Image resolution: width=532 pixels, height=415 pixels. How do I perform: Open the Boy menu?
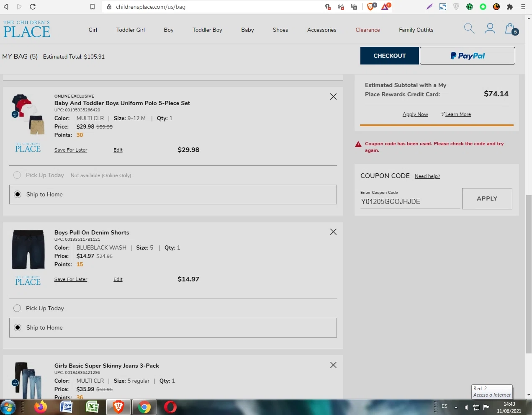point(169,30)
